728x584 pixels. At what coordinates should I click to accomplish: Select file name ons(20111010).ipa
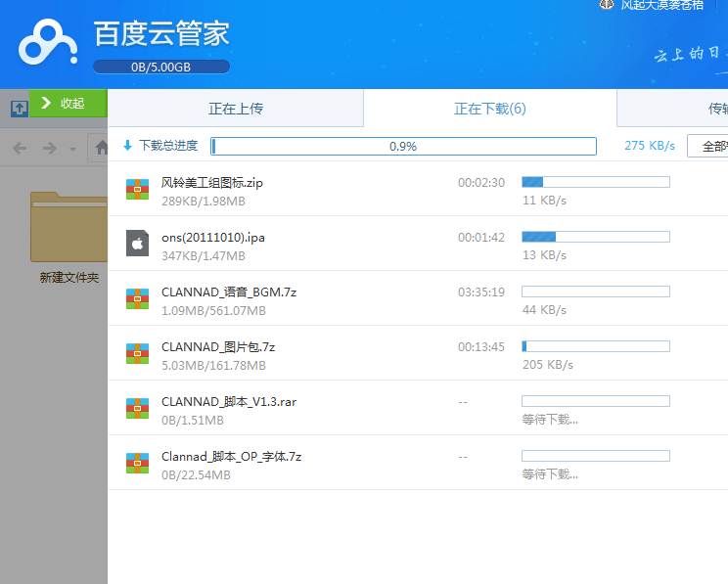pos(213,238)
